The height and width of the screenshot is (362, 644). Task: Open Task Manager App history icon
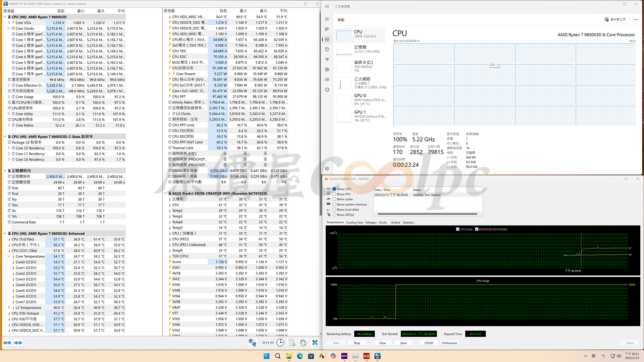tap(327, 50)
